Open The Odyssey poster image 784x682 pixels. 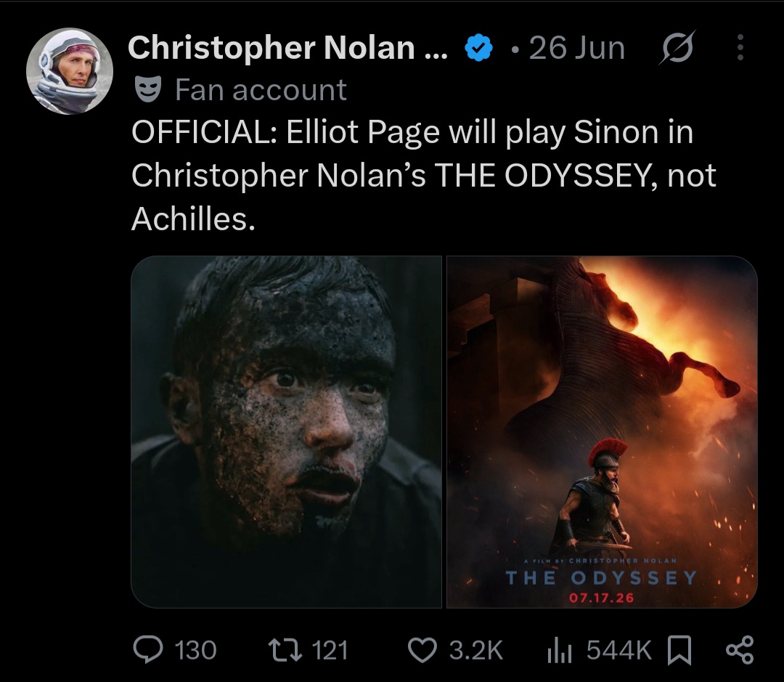[602, 432]
